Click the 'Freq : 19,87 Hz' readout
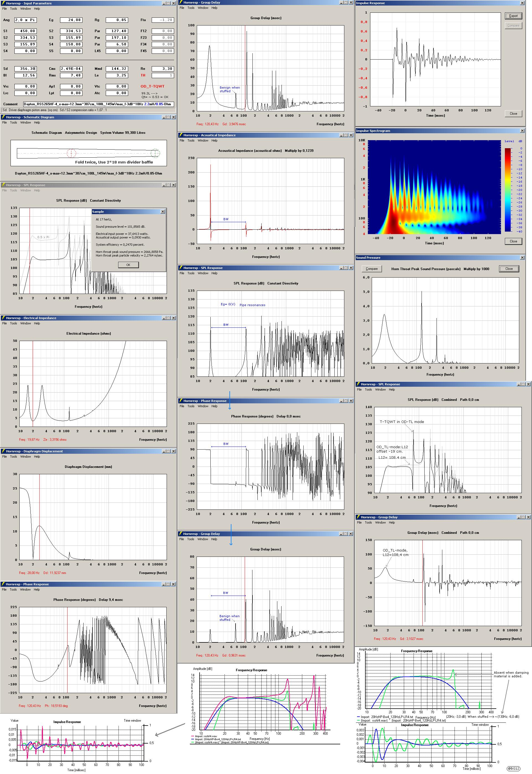Screen dimensions: 532x774 29,440
